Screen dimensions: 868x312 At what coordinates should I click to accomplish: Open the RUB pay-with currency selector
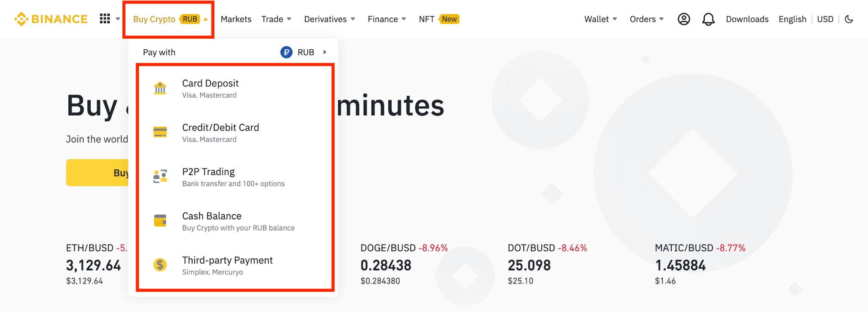pos(304,52)
